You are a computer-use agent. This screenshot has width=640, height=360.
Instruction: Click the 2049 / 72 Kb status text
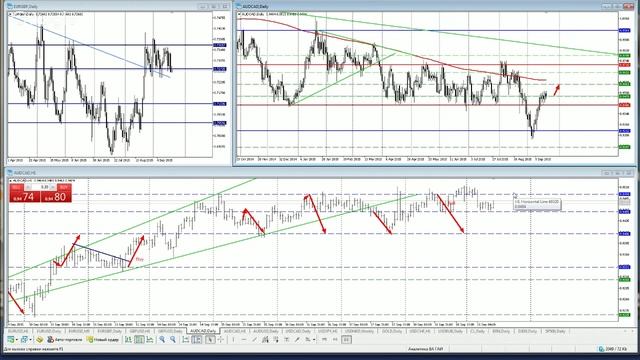617,349
